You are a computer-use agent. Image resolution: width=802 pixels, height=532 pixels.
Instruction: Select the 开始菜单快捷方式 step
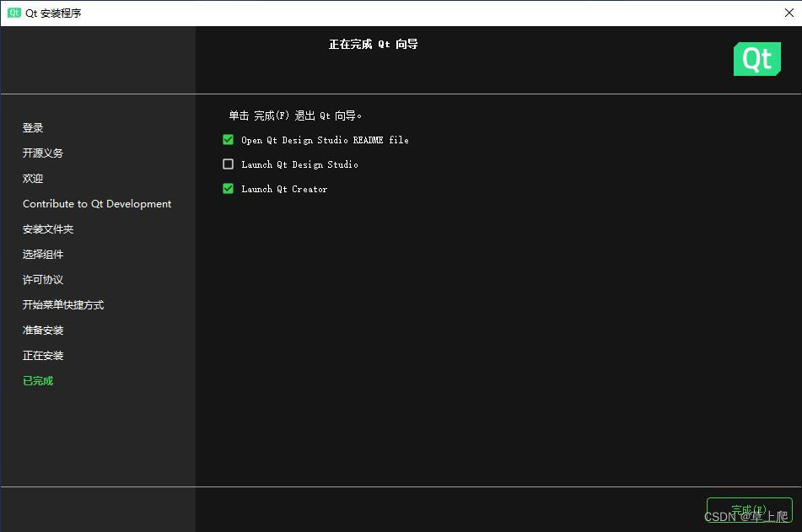coord(62,304)
